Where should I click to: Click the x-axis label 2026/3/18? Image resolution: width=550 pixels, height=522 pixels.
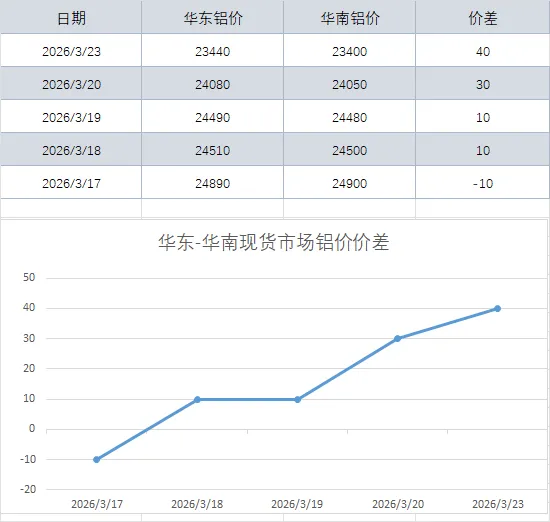(197, 504)
